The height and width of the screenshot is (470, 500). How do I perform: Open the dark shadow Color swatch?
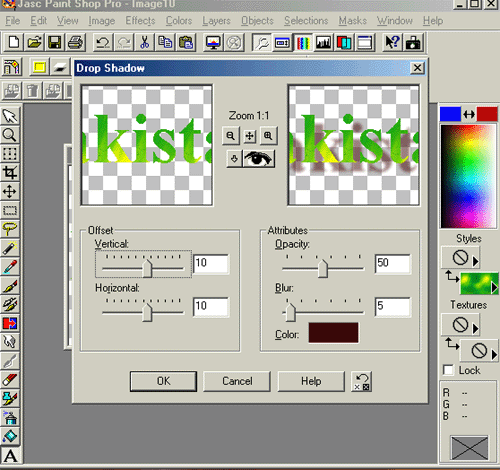click(333, 333)
